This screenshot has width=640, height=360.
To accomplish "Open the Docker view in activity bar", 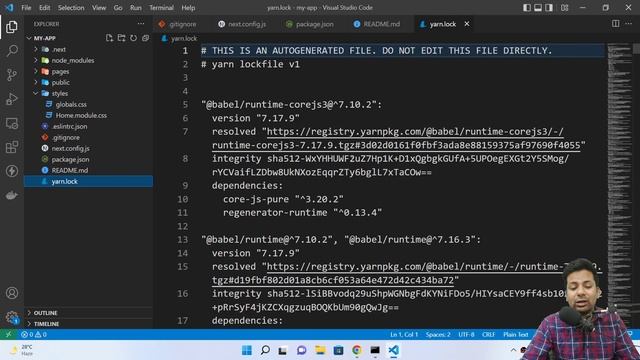I will click(12, 195).
